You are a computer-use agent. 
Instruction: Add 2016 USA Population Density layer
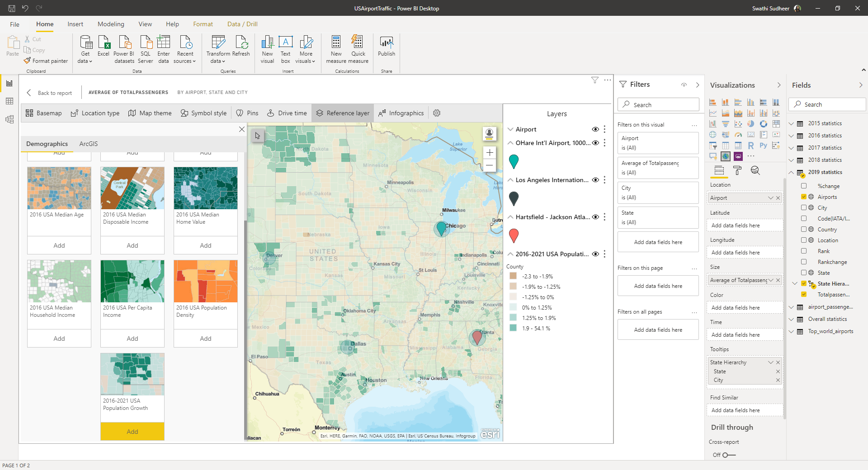pyautogui.click(x=206, y=338)
